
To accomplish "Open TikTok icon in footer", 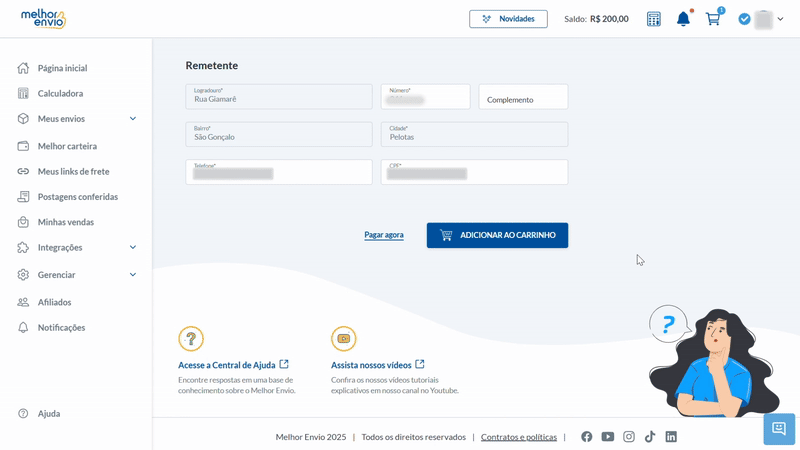I will pyautogui.click(x=650, y=437).
